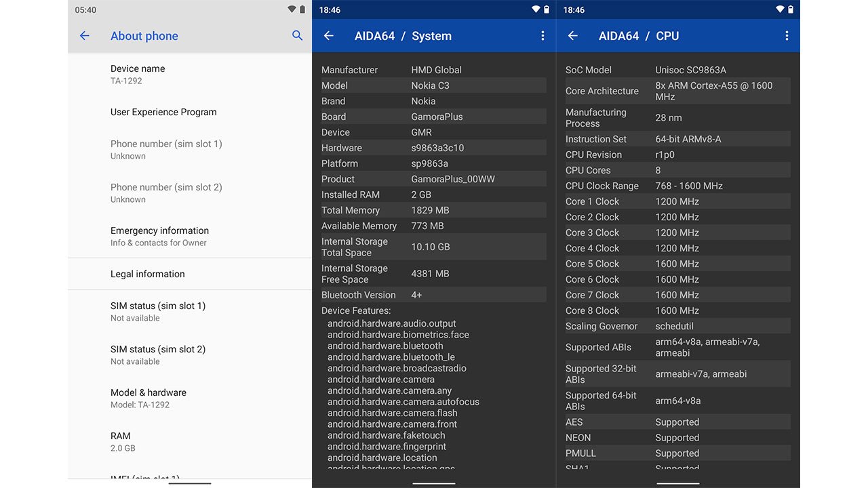
Task: Tap battery icon in About phone status bar
Action: [302, 9]
